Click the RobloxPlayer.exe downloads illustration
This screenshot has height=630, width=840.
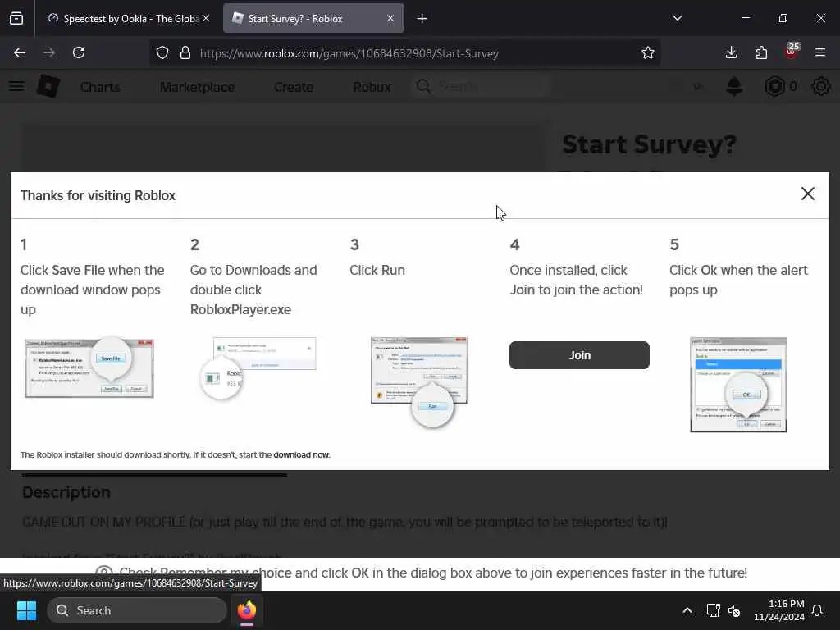258,368
